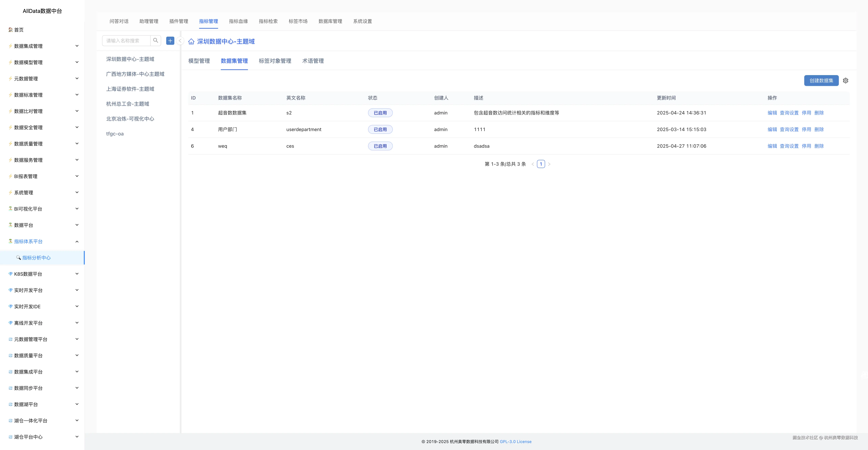Open the table settings gear icon
Screen dimensions: 868x450
(x=845, y=81)
